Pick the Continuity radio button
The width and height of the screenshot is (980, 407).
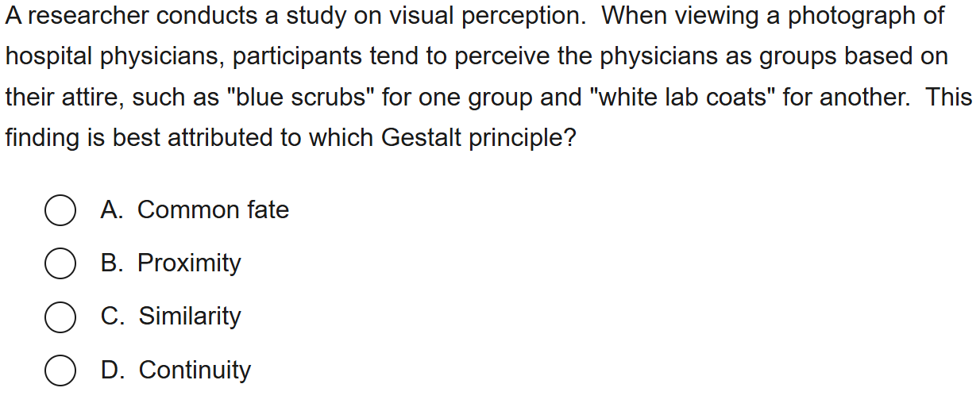[60, 371]
